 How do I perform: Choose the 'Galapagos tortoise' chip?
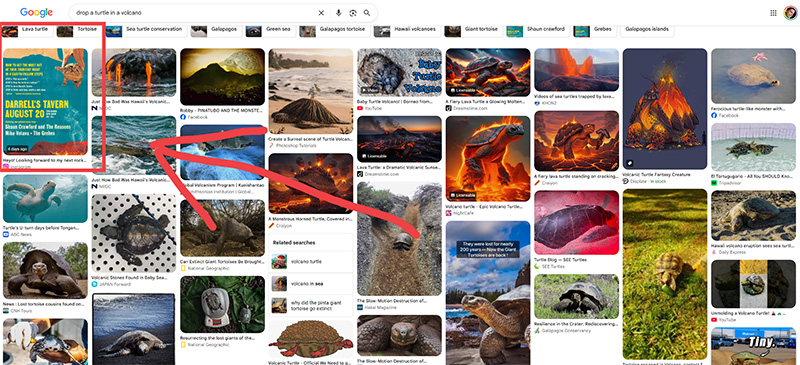tap(334, 30)
